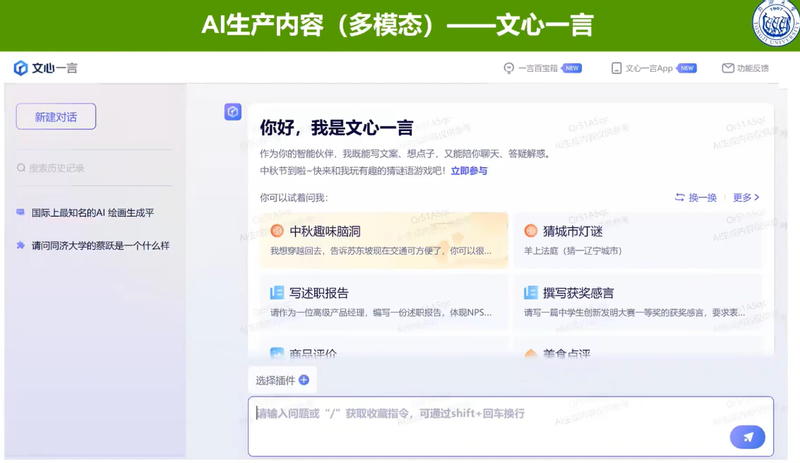Open history chat 国际上最知名的AI绘画生成平
This screenshot has height=463, width=800.
tap(92, 213)
